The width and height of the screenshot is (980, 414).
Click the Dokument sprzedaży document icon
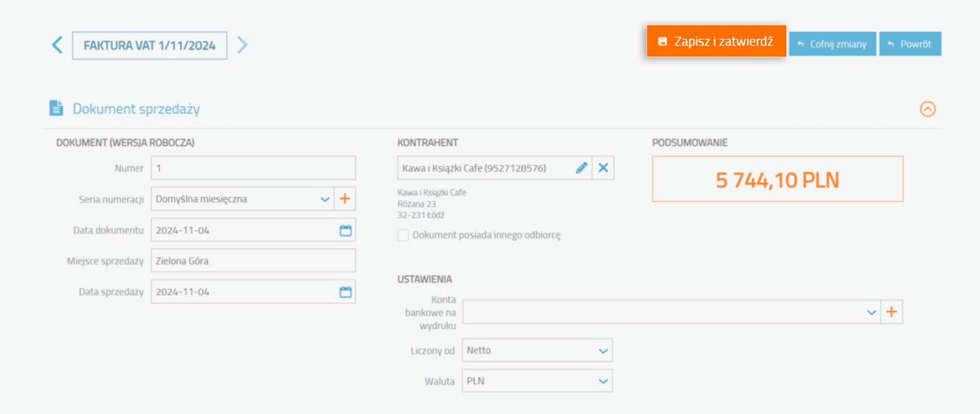tap(56, 108)
